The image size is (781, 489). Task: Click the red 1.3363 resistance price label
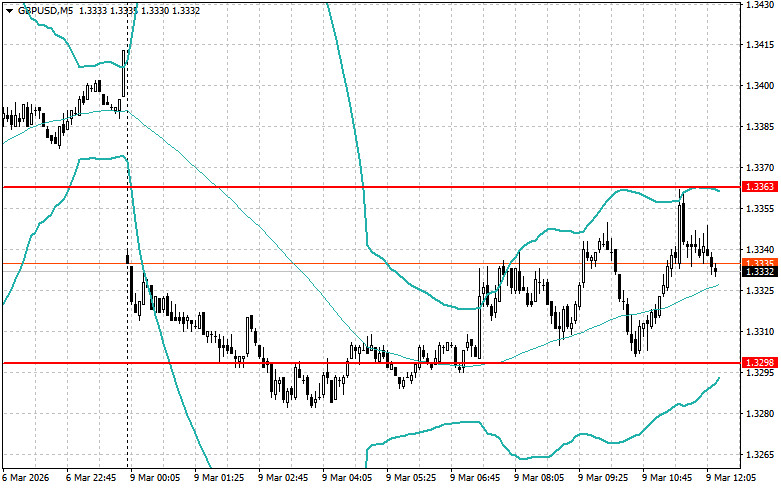click(760, 187)
